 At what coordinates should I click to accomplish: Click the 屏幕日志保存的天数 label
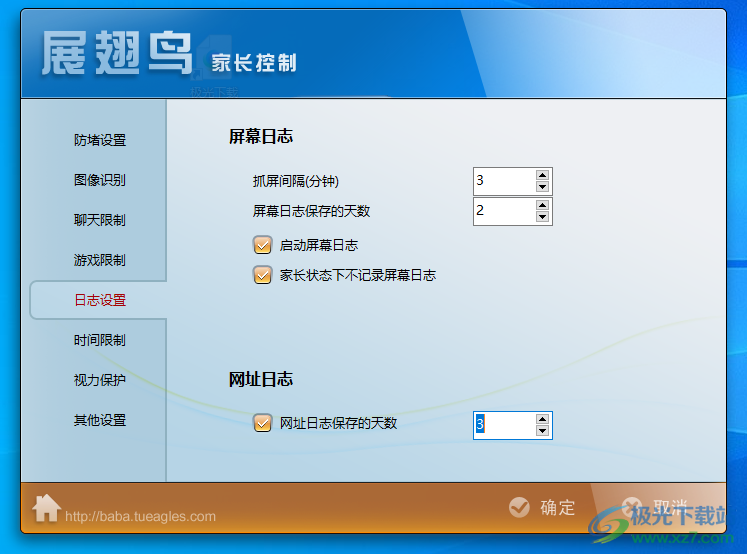[311, 211]
